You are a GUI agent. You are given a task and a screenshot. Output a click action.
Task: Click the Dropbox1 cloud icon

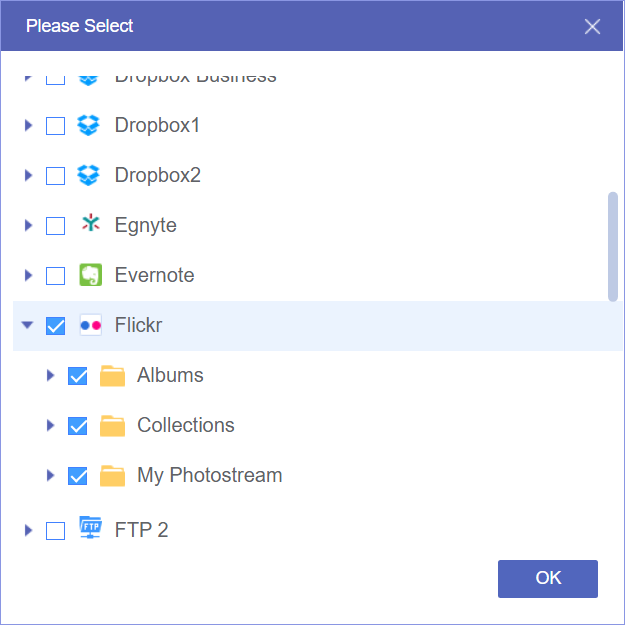click(90, 125)
